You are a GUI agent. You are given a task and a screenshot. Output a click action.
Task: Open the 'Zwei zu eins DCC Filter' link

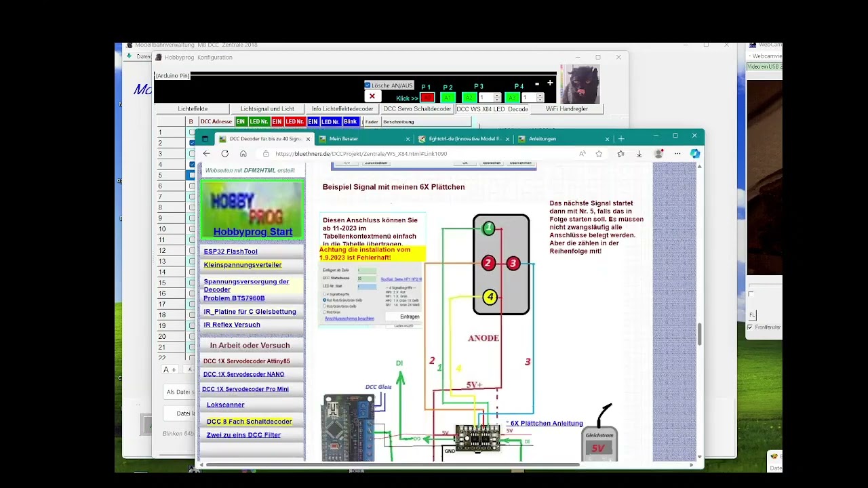coord(243,435)
